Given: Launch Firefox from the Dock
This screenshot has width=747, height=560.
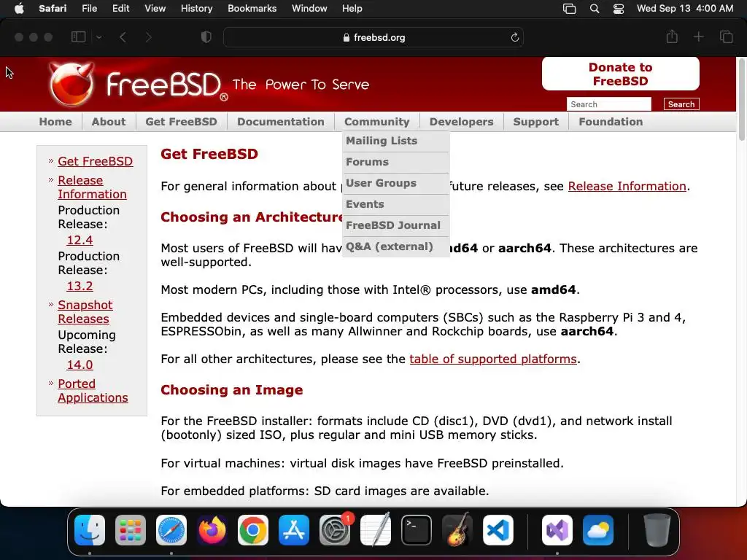Looking at the screenshot, I should click(x=212, y=530).
